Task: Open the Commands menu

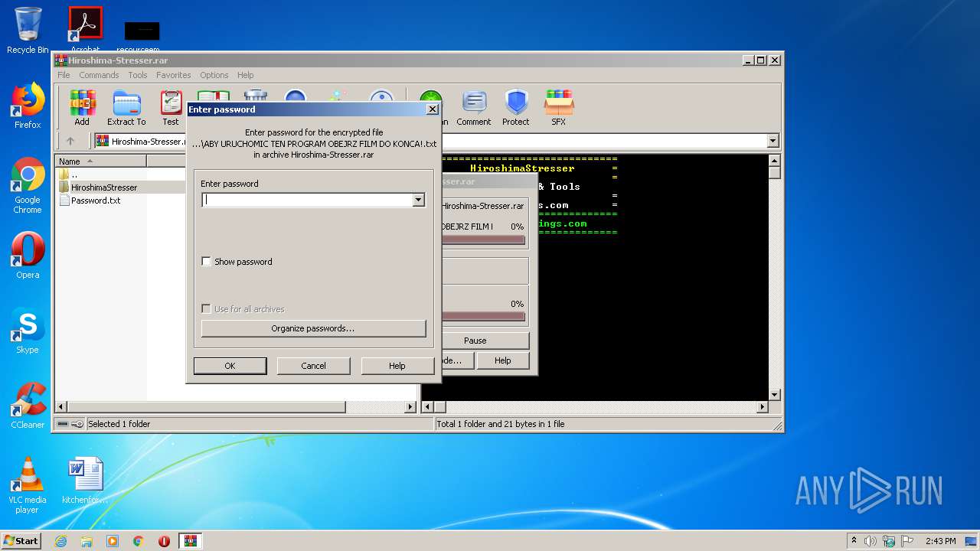Action: click(x=99, y=75)
